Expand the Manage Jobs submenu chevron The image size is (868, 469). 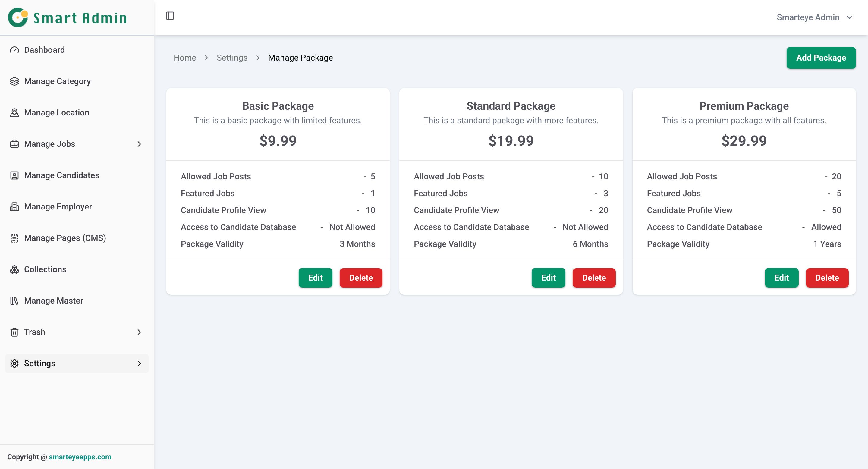(139, 144)
